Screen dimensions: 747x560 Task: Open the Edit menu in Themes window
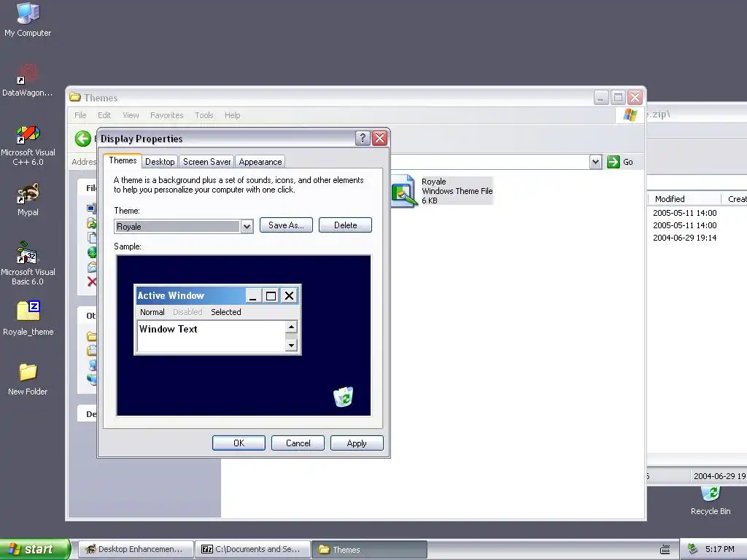(104, 115)
